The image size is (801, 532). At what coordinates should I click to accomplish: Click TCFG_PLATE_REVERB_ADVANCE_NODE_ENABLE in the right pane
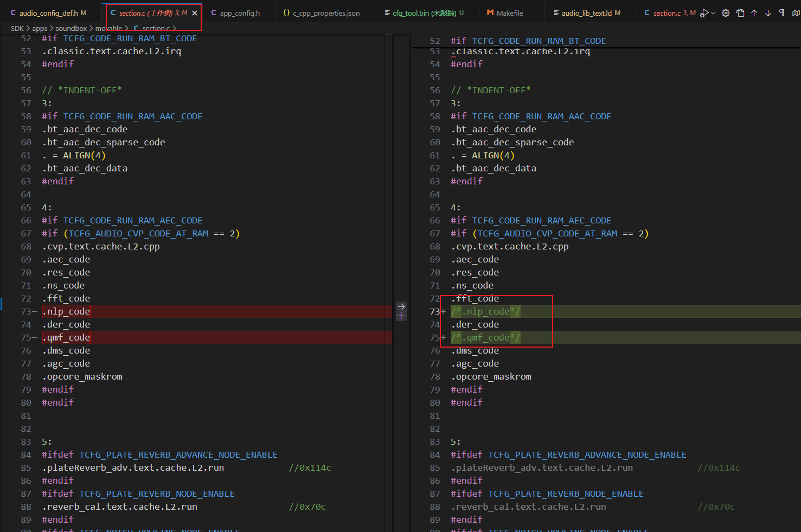[587, 454]
